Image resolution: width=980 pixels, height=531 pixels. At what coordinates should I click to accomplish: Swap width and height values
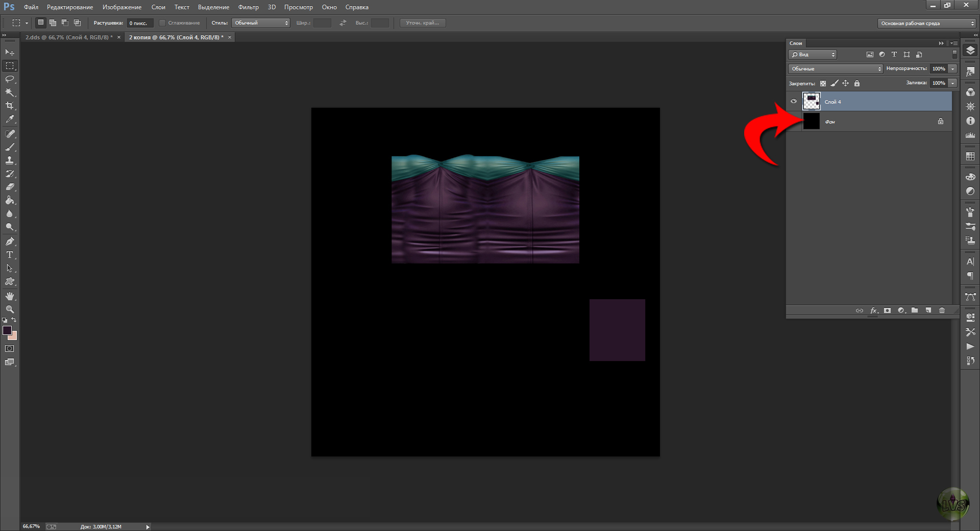click(343, 23)
